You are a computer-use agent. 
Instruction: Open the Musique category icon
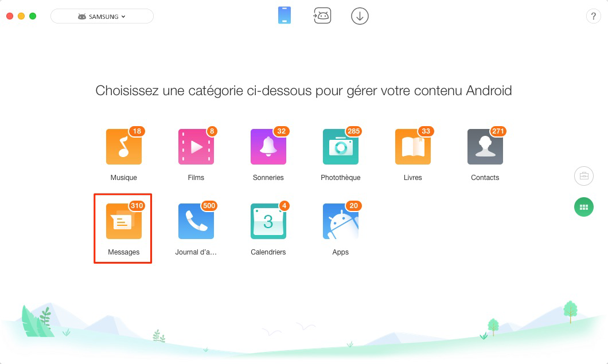(123, 147)
